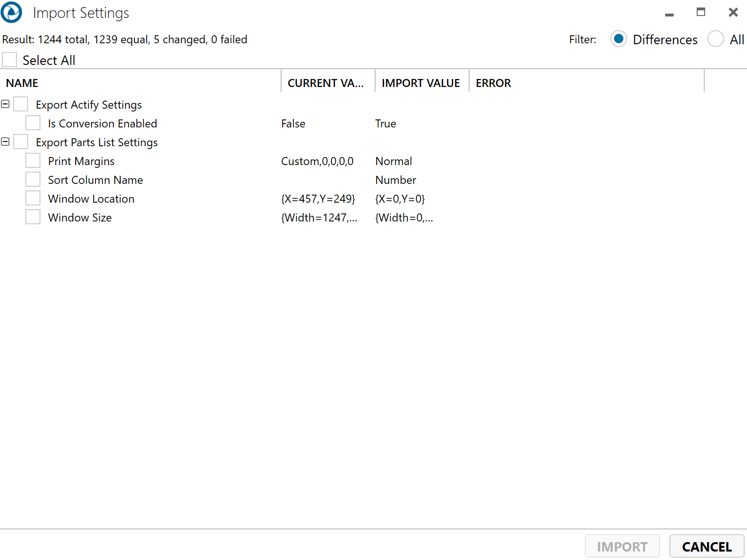Click the IMPORT button

point(622,546)
